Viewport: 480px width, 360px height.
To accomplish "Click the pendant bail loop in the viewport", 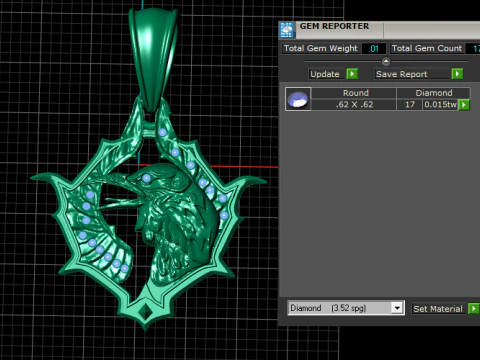I will (x=154, y=58).
